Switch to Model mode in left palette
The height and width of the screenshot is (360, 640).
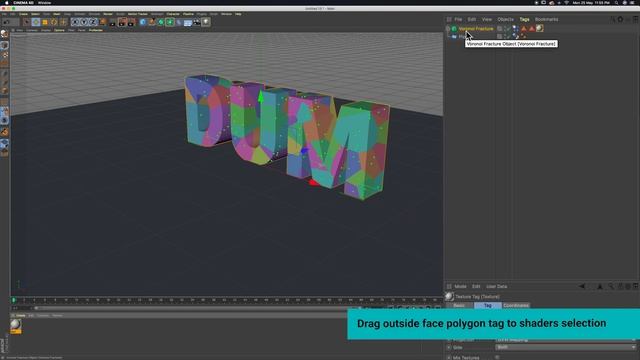click(x=4, y=45)
